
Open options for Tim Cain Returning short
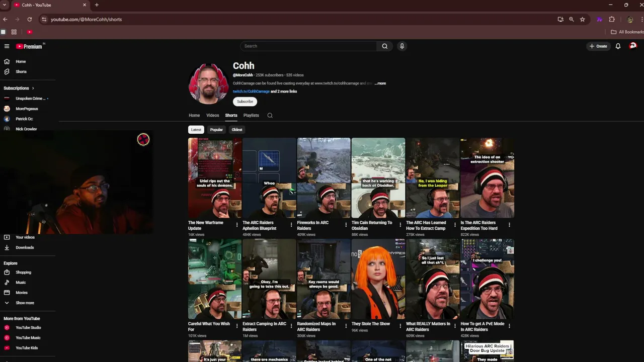coord(400,225)
